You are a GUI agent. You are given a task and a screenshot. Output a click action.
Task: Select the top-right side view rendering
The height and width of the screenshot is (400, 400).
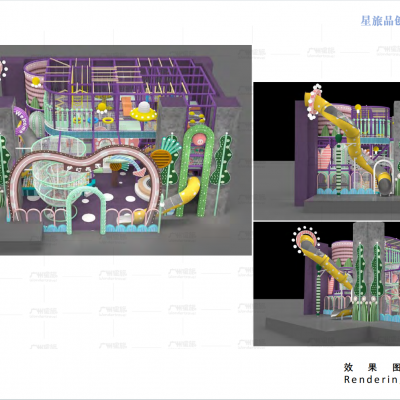(327, 151)
